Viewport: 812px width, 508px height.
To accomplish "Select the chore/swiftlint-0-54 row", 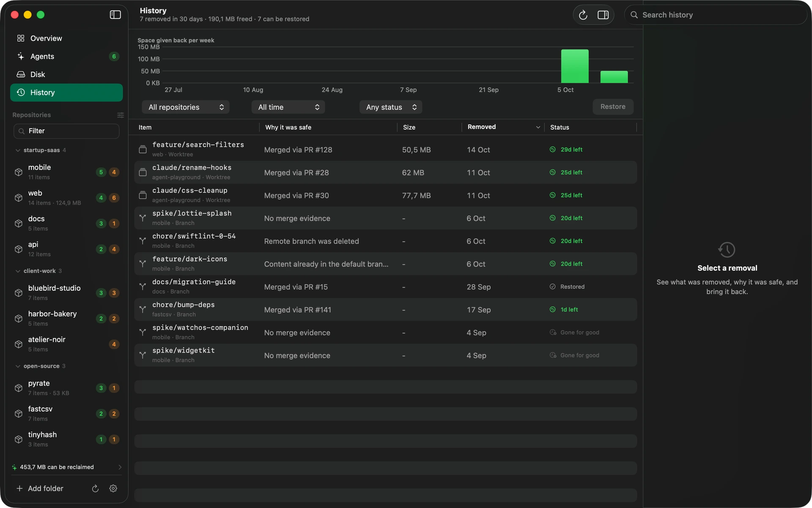I will pos(386,241).
